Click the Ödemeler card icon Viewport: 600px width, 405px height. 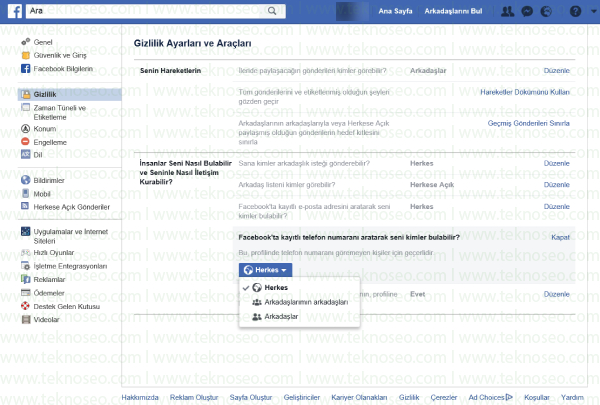26,292
